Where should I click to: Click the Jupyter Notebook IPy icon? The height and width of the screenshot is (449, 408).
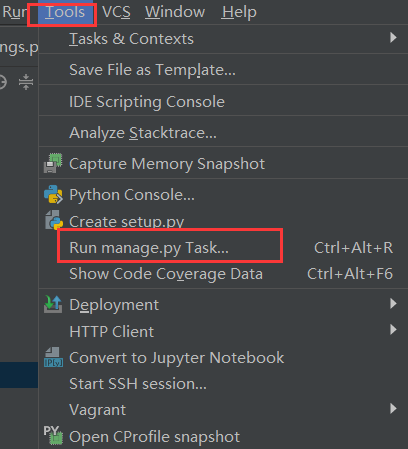[x=53, y=357]
